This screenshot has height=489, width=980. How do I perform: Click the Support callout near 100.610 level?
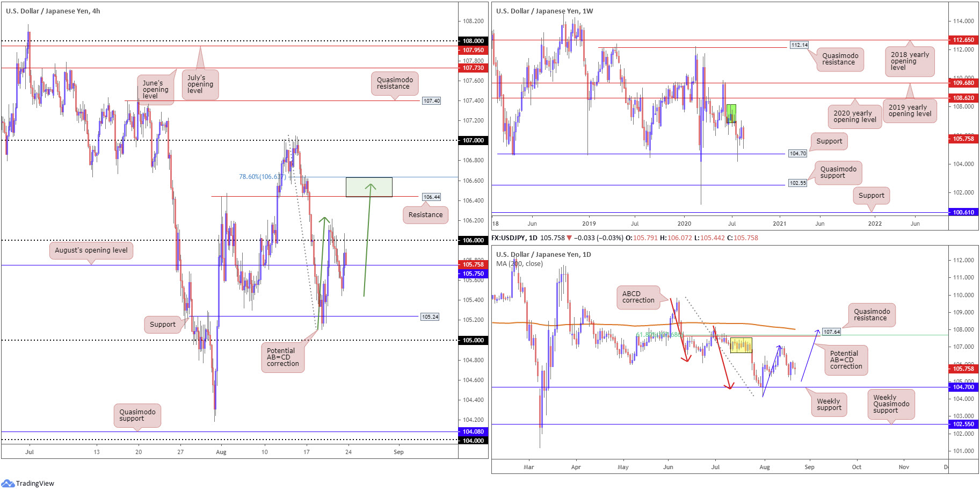[871, 196]
